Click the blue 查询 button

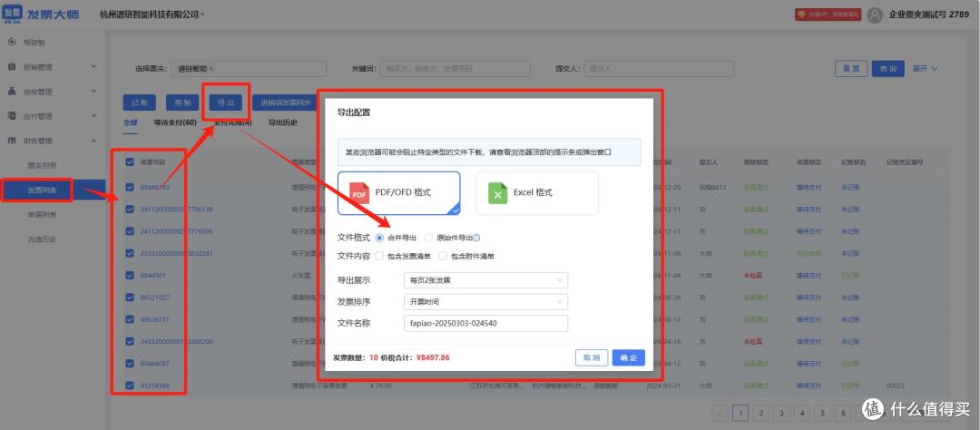[x=888, y=69]
